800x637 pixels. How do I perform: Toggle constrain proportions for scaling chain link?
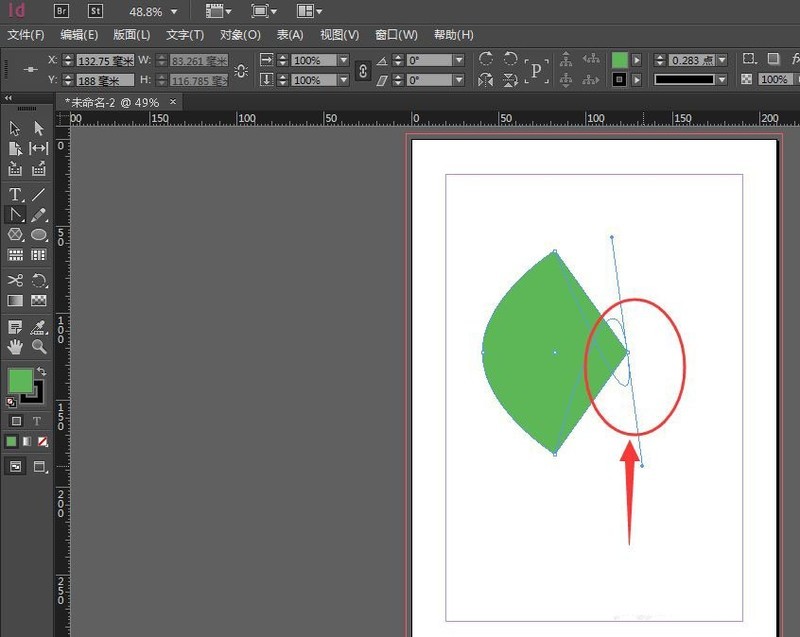pyautogui.click(x=363, y=70)
